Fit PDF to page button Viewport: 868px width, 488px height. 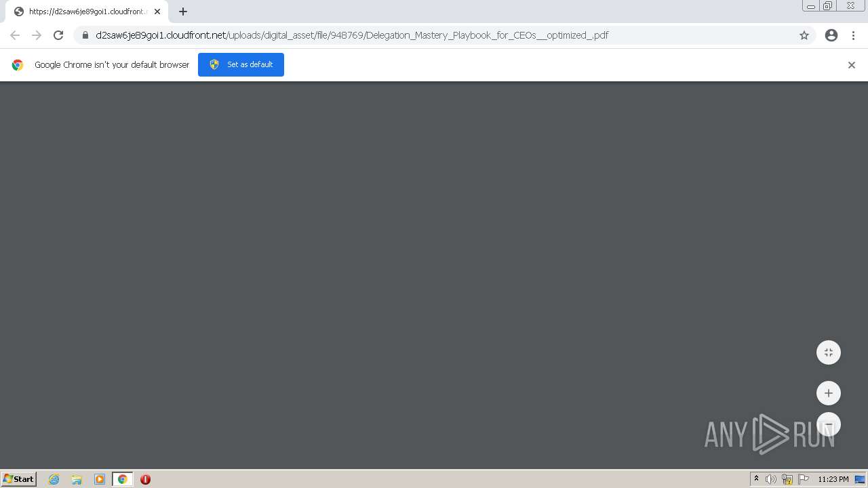(x=829, y=352)
